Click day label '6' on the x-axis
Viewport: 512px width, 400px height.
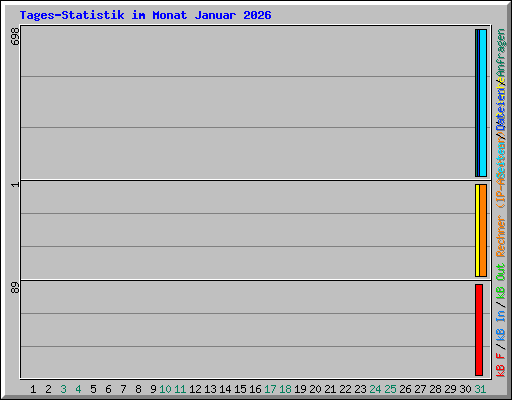coord(108,389)
